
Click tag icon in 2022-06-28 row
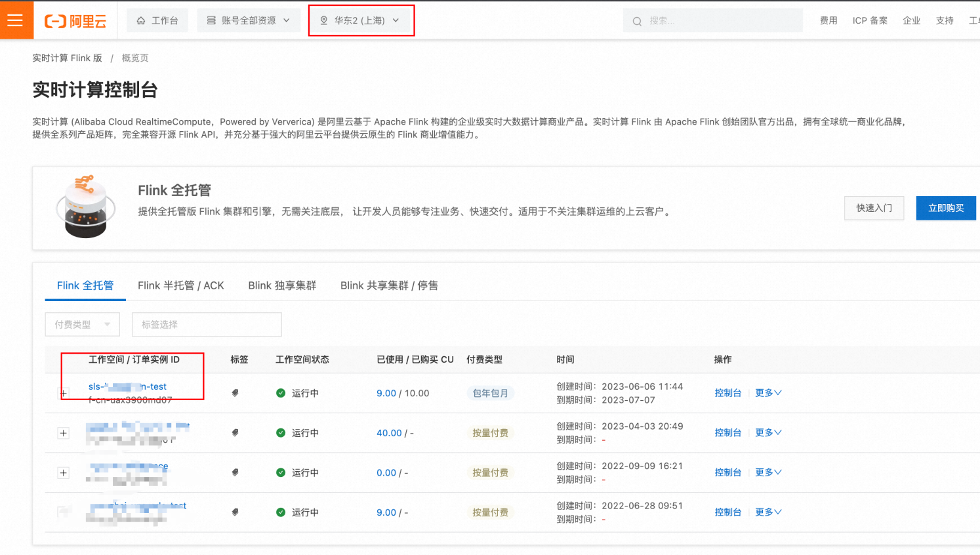(235, 512)
